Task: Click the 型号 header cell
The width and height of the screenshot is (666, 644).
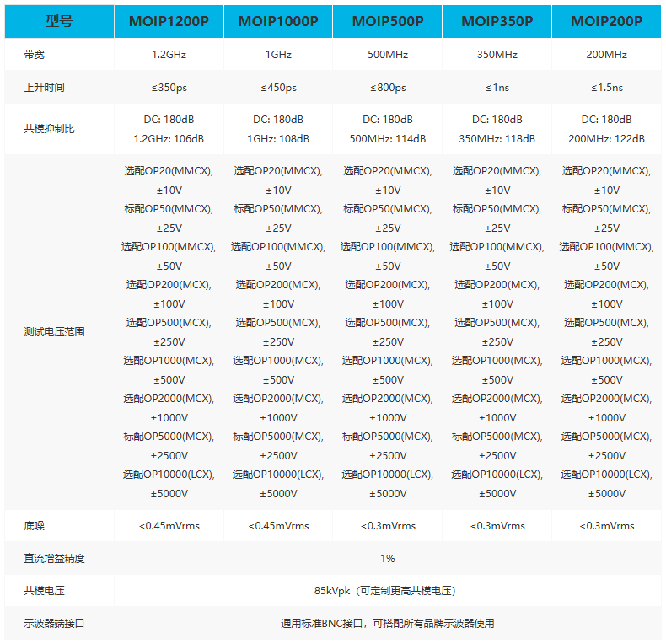Action: [59, 21]
